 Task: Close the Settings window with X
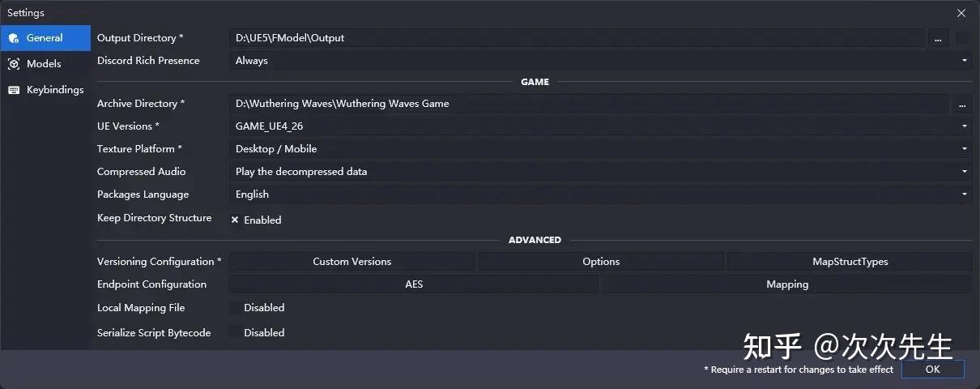pyautogui.click(x=961, y=13)
